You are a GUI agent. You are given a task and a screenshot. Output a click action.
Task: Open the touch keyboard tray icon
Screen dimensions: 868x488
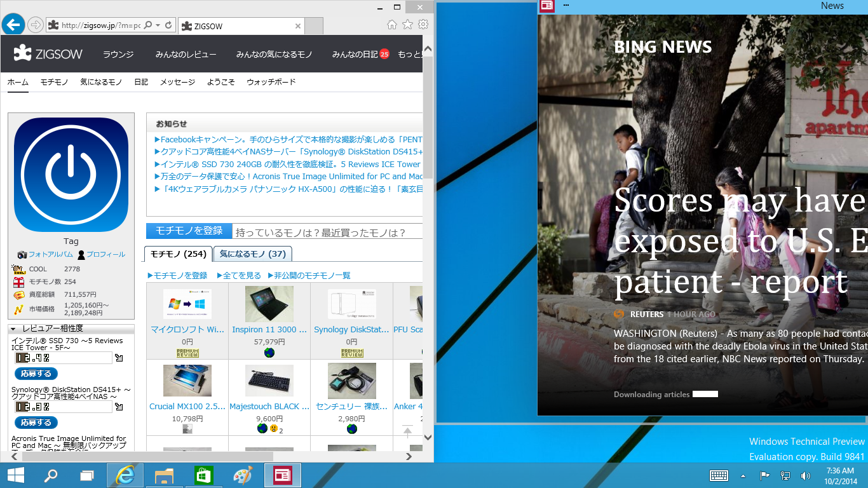coord(719,475)
